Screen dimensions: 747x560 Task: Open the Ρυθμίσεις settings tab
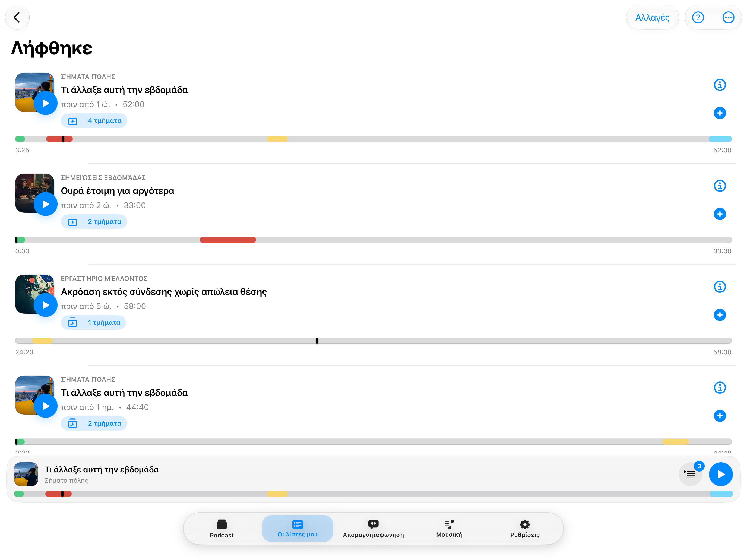pos(525,529)
